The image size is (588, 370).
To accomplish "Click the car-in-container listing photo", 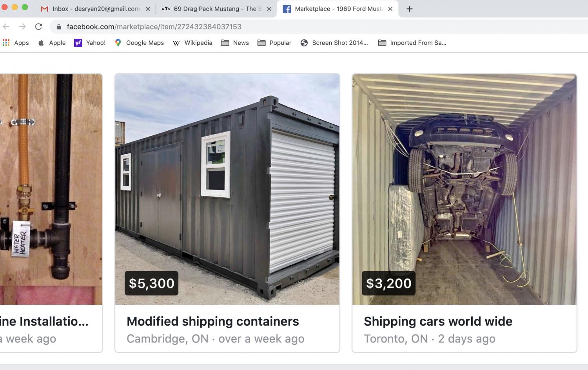I will [x=464, y=189].
